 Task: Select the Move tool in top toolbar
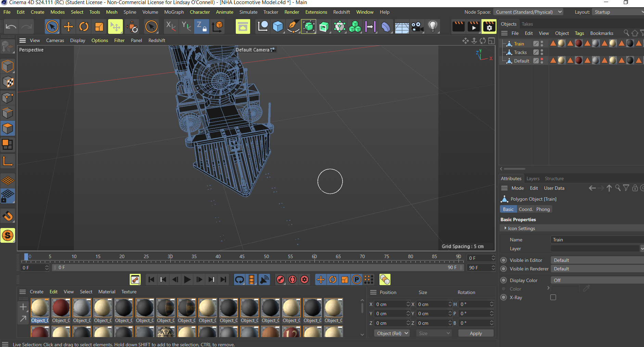68,27
